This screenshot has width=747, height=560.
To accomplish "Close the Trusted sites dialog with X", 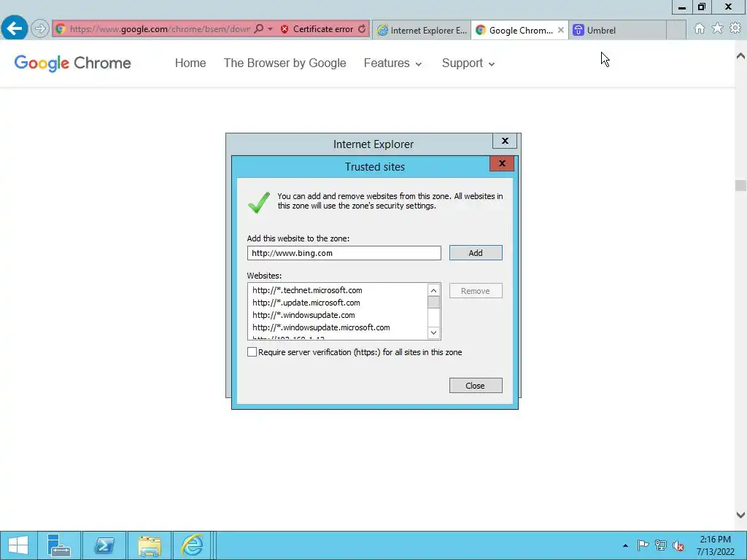I will (x=502, y=164).
